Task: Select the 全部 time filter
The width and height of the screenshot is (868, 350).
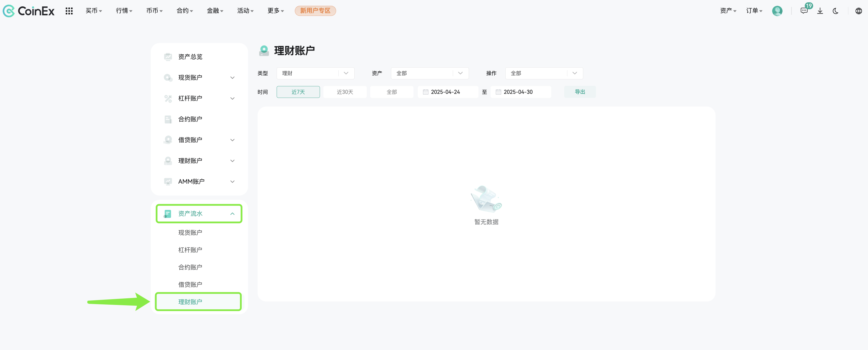Action: point(392,92)
